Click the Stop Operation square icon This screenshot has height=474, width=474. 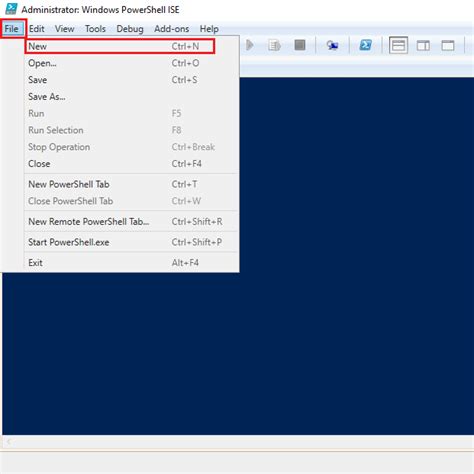click(300, 45)
